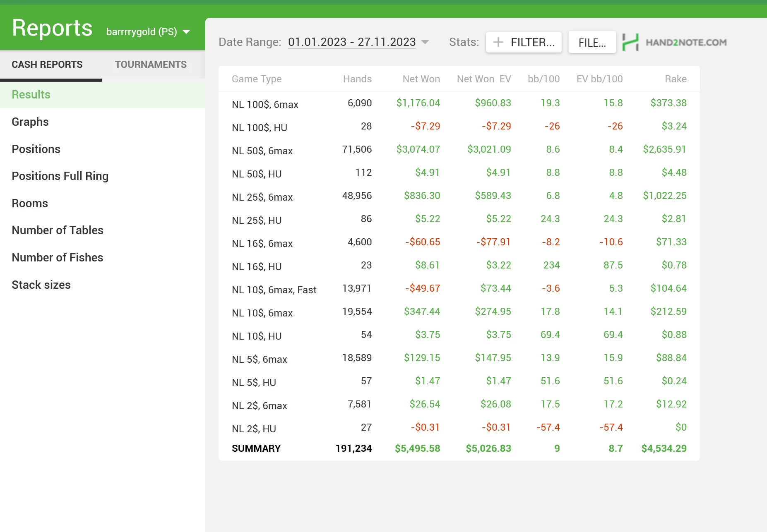Select the NL 2$, 6max row
Screen dimensions: 767x532
click(459, 405)
